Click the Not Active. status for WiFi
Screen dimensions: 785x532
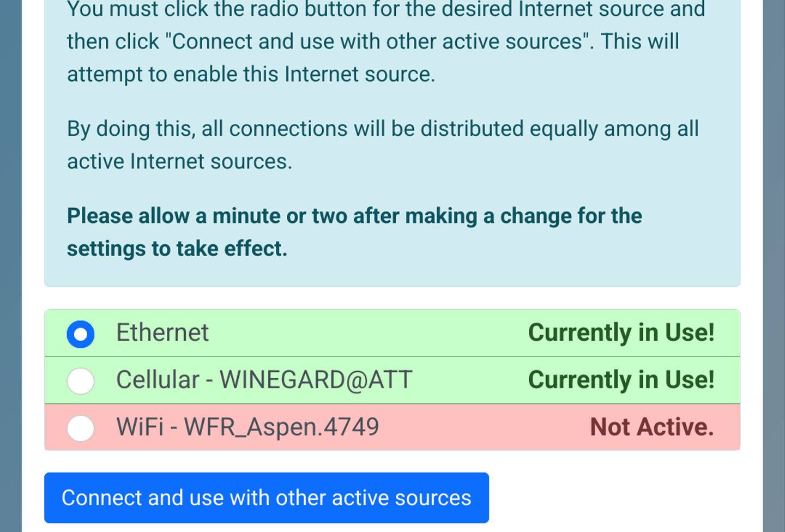651,427
